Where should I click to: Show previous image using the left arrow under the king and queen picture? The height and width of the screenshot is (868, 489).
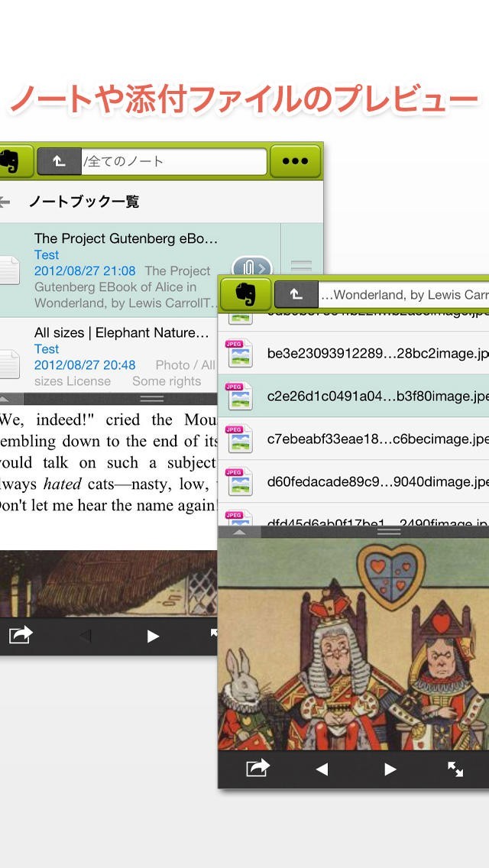tap(322, 769)
